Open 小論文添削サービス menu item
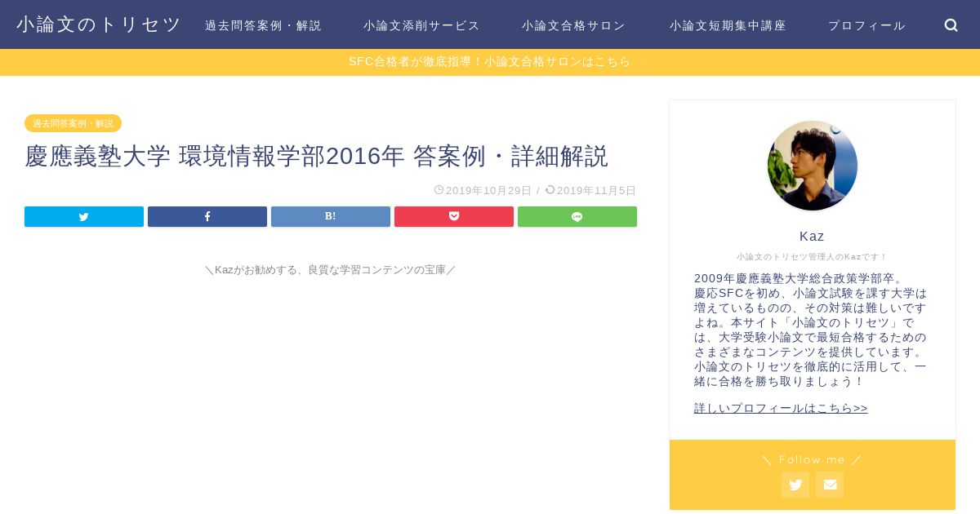Viewport: 980px width, 514px height. click(x=422, y=25)
